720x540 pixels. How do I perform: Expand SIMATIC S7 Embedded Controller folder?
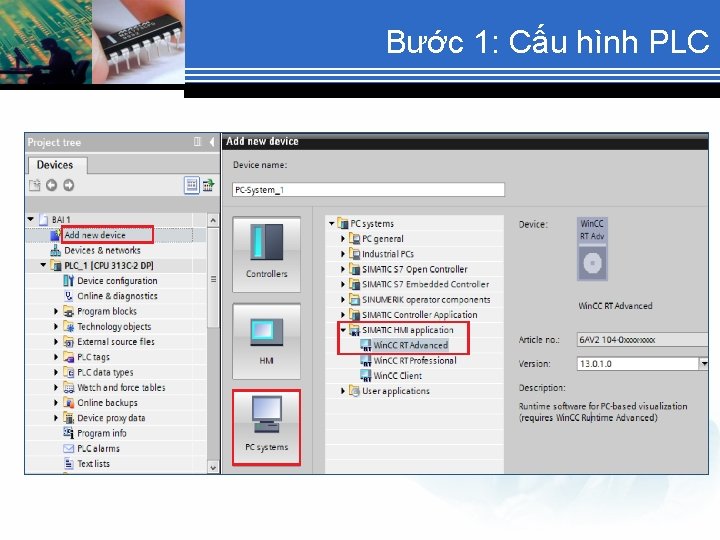[x=343, y=284]
